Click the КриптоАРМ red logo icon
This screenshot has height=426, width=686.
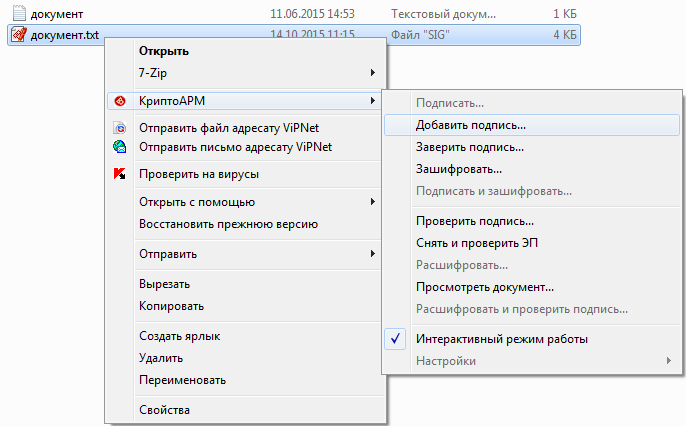tap(120, 101)
